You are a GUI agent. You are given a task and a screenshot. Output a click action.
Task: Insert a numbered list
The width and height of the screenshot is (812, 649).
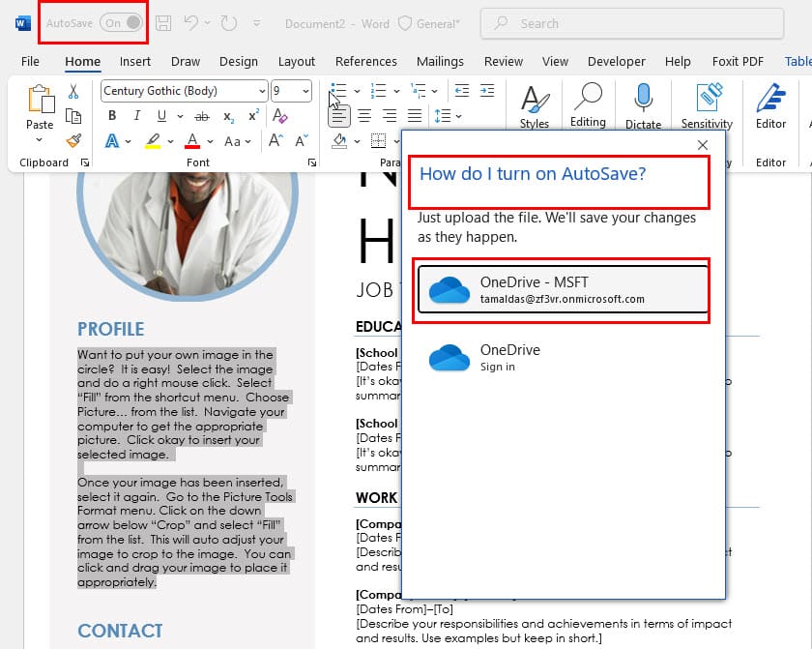pyautogui.click(x=378, y=91)
